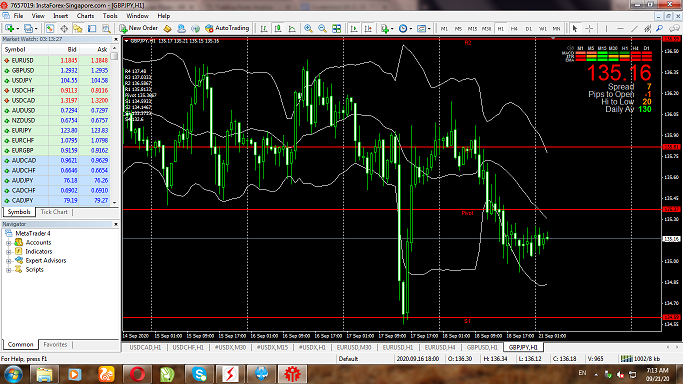Expand the Accounts tree node
The height and width of the screenshot is (384, 683).
tap(8, 243)
